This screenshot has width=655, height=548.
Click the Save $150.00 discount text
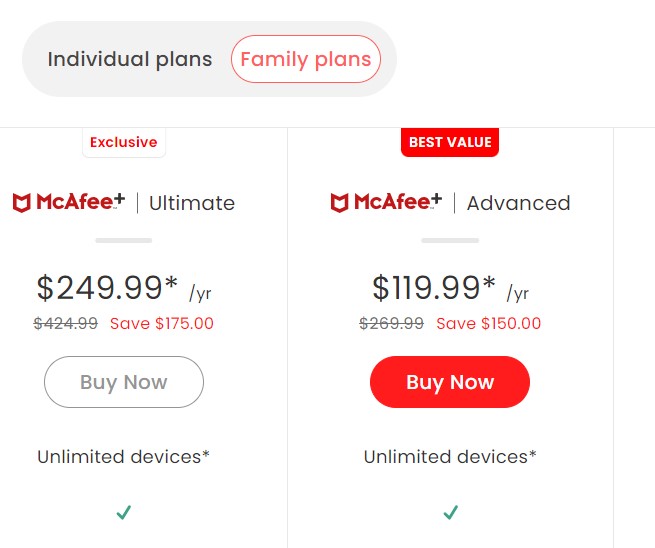click(489, 323)
